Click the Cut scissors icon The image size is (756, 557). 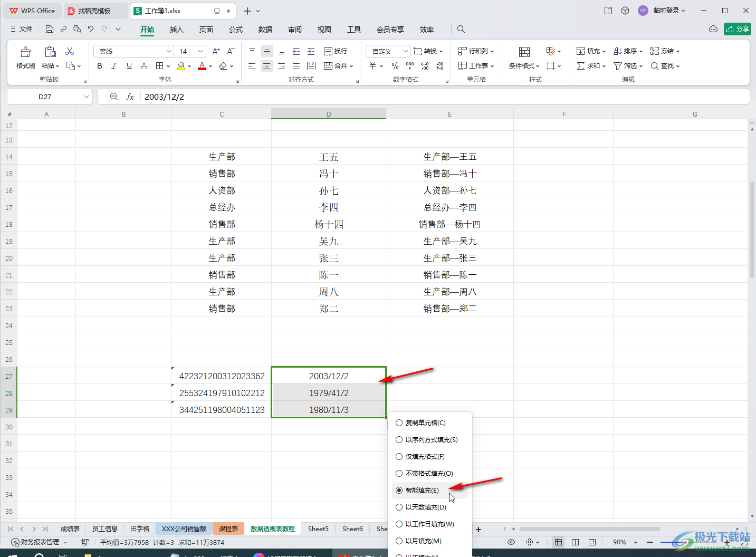pyautogui.click(x=70, y=51)
